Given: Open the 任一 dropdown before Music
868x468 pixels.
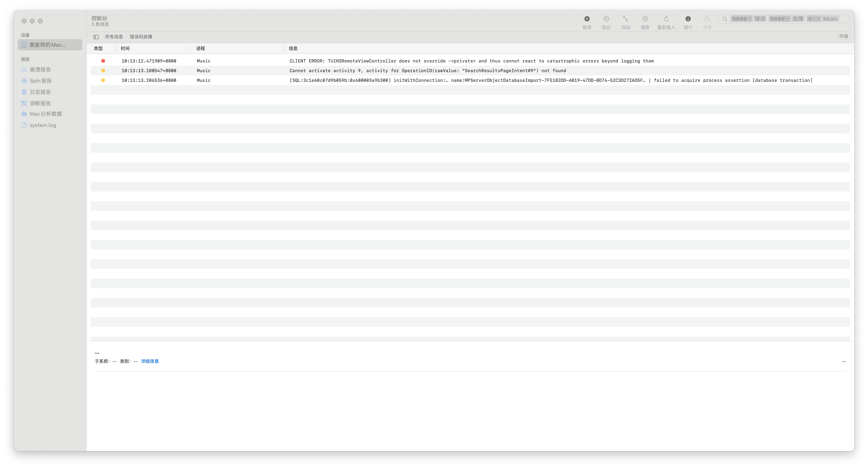Looking at the screenshot, I should coord(814,19).
